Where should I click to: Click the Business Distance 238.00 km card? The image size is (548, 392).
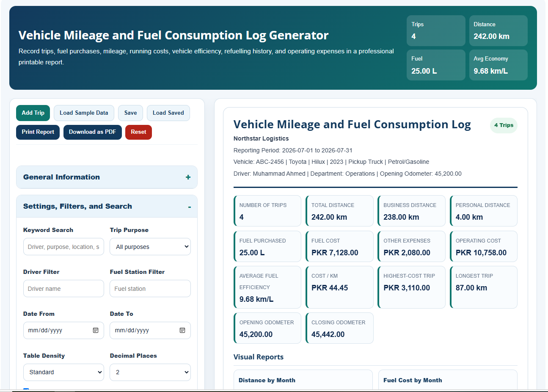coord(411,211)
